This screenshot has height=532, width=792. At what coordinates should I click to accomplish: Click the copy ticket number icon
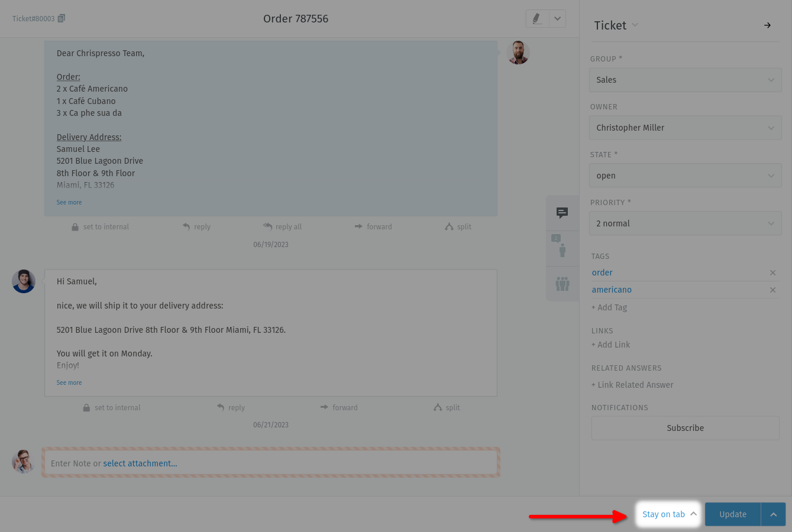click(62, 18)
